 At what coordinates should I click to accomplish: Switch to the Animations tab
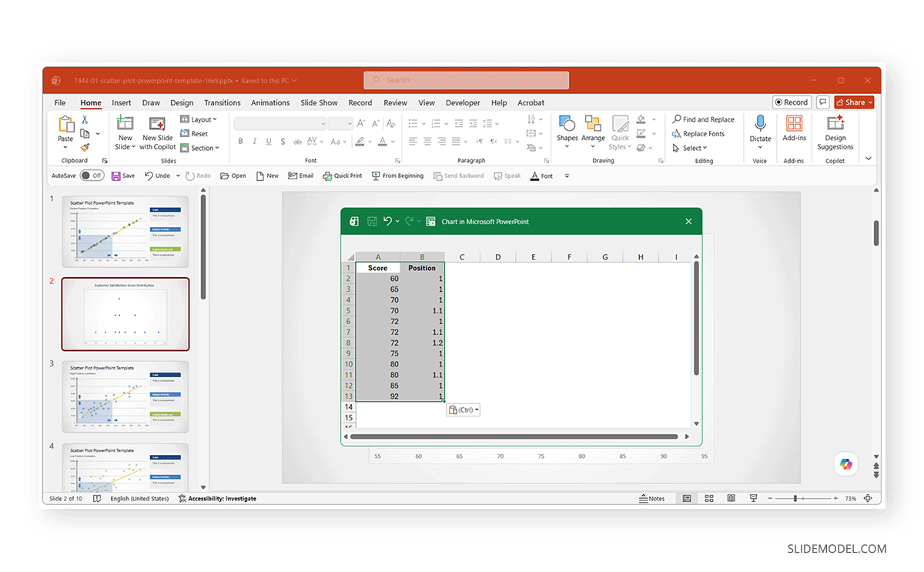click(x=270, y=102)
